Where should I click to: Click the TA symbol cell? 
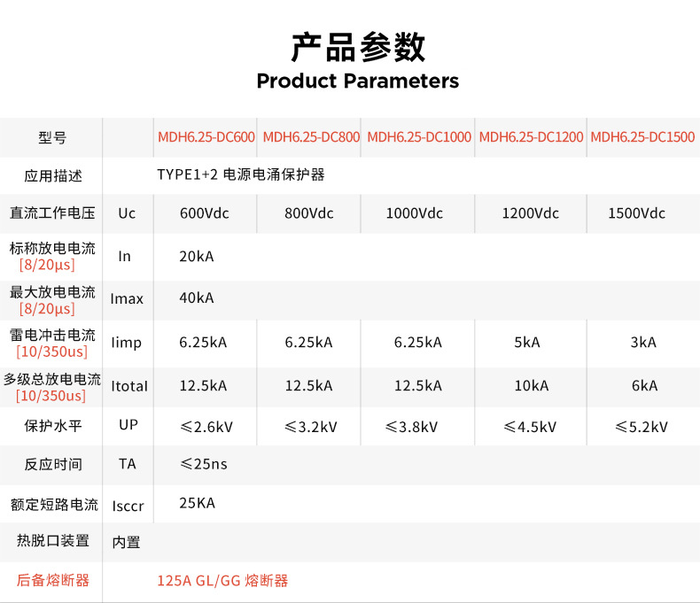(128, 464)
